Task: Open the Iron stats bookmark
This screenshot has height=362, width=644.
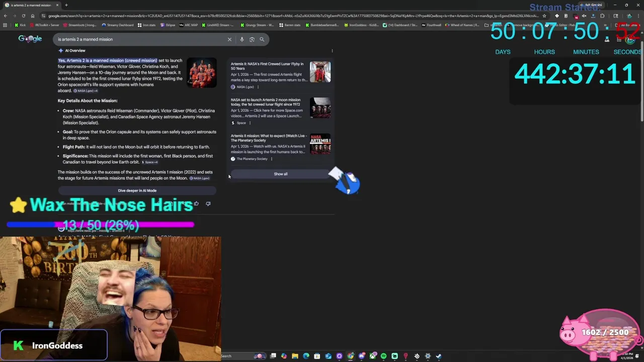Action: (146, 25)
